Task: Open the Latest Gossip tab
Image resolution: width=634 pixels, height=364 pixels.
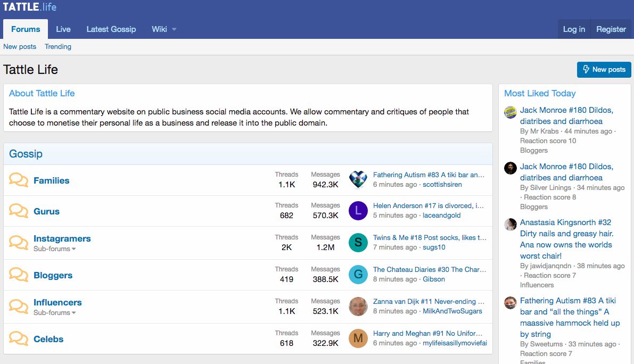Action: (111, 29)
